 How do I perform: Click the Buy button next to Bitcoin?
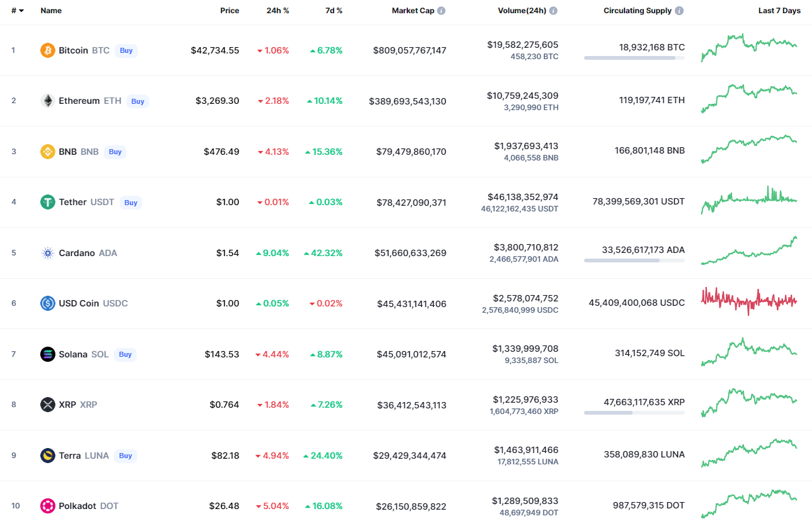pos(127,50)
